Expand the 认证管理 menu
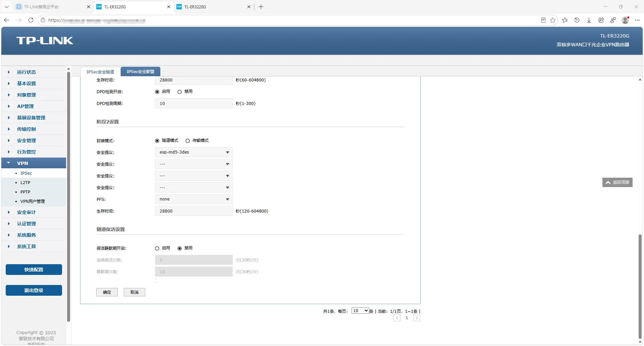 pos(34,224)
